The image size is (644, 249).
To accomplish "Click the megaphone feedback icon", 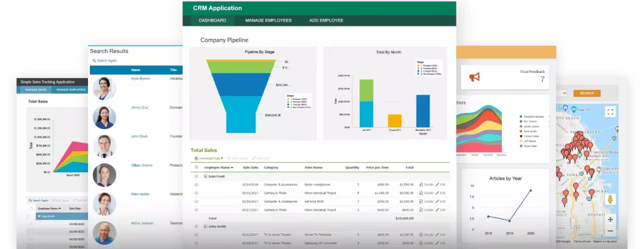I will point(474,77).
